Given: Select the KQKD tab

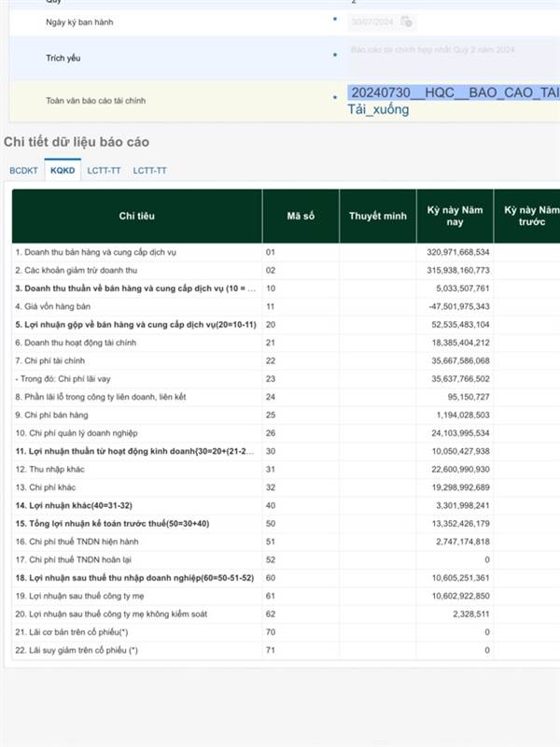Looking at the screenshot, I should coord(63,170).
